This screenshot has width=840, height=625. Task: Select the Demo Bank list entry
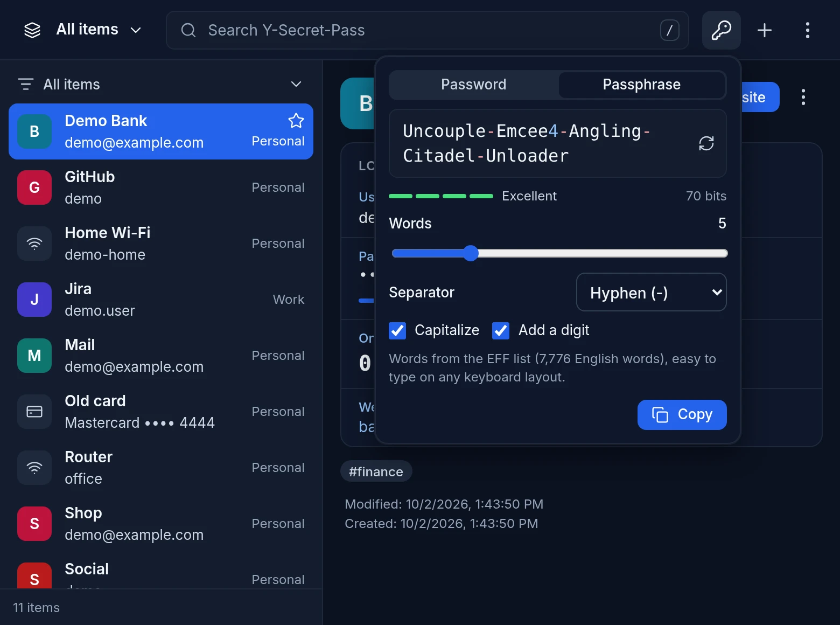click(161, 131)
